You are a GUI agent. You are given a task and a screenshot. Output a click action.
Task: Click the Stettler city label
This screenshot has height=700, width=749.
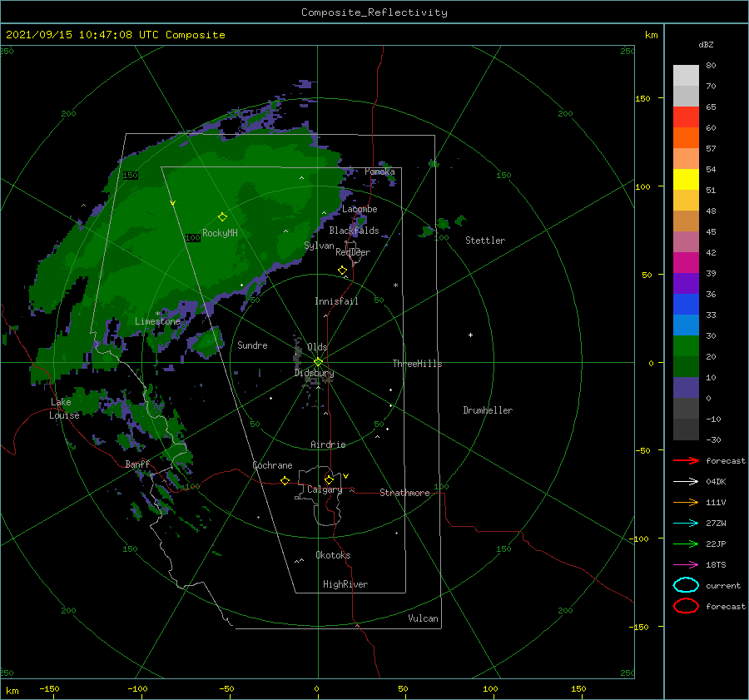point(485,241)
